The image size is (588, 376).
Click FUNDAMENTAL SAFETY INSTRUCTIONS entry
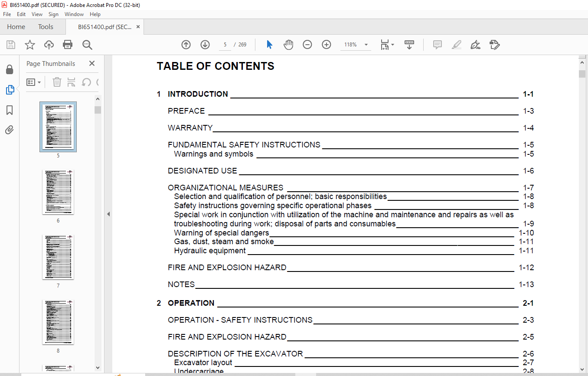point(351,145)
